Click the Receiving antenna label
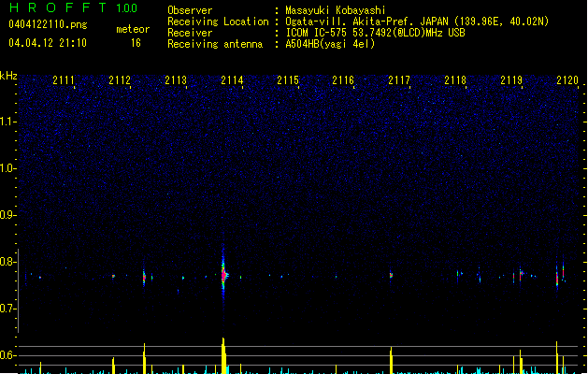The height and width of the screenshot is (374, 588). pyautogui.click(x=215, y=44)
